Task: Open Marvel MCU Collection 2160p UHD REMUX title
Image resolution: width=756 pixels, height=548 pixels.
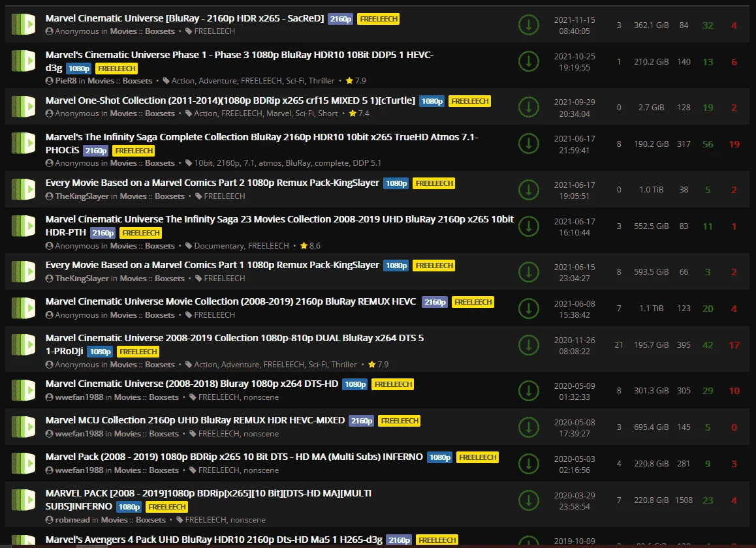Action: pos(195,420)
